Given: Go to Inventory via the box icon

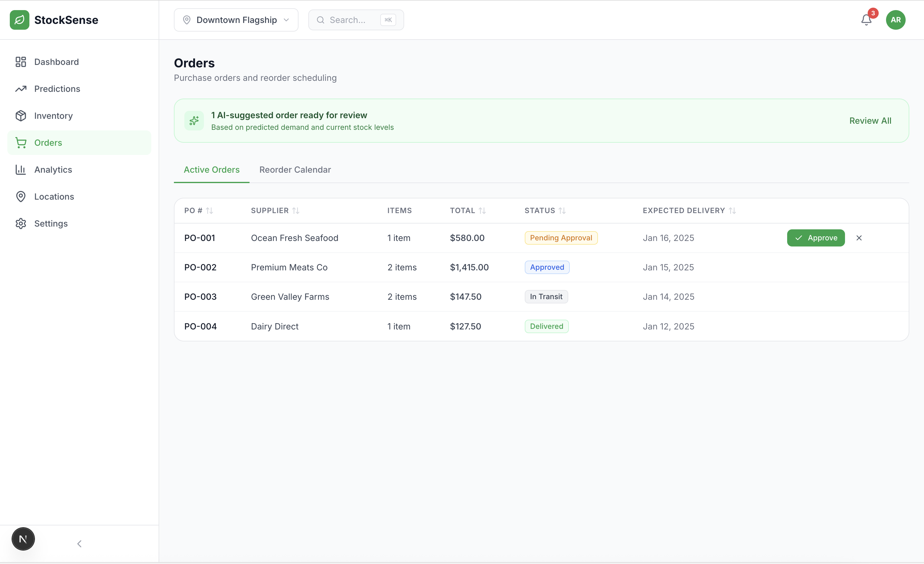Looking at the screenshot, I should coord(21,116).
